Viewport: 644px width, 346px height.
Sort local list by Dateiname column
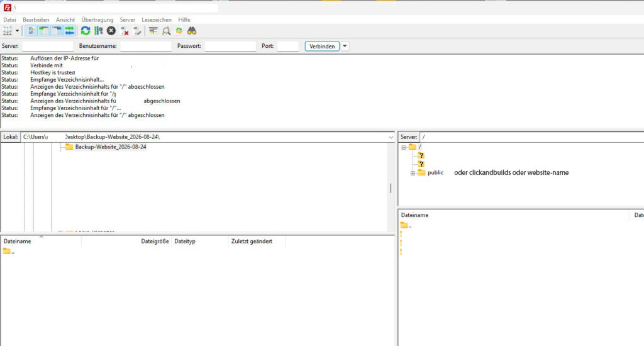(41, 241)
